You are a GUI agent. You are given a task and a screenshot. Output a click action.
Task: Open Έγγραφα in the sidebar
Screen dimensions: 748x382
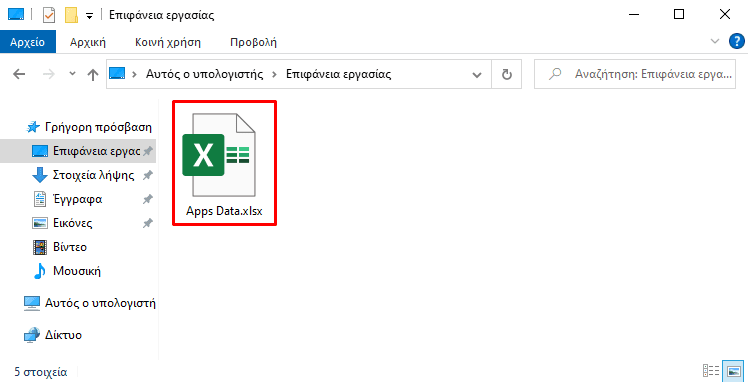(x=67, y=199)
